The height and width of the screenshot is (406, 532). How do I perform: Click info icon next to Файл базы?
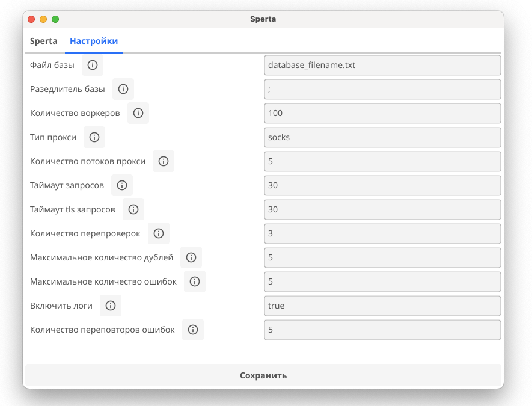click(93, 65)
